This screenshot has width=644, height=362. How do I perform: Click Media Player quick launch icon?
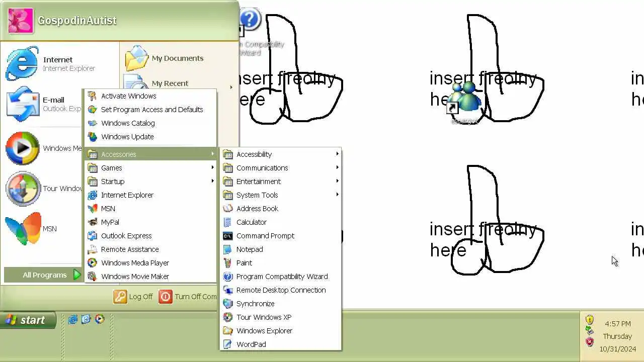[100, 319]
